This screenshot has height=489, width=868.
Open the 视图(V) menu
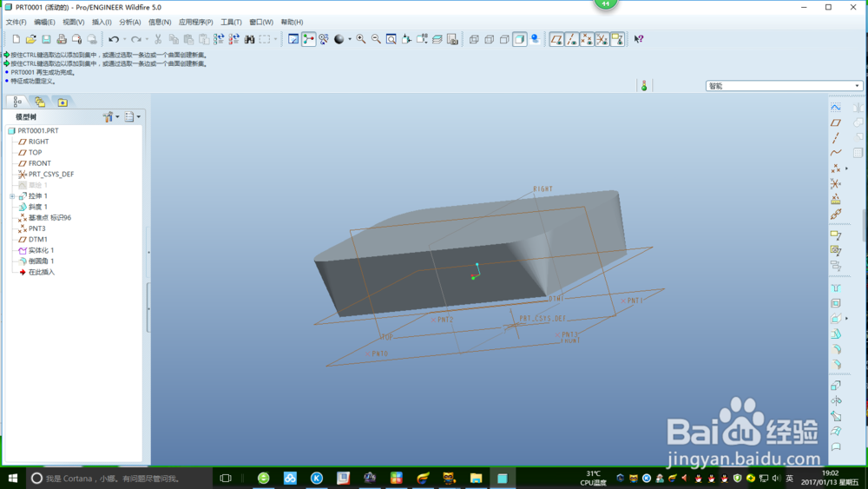tap(74, 23)
